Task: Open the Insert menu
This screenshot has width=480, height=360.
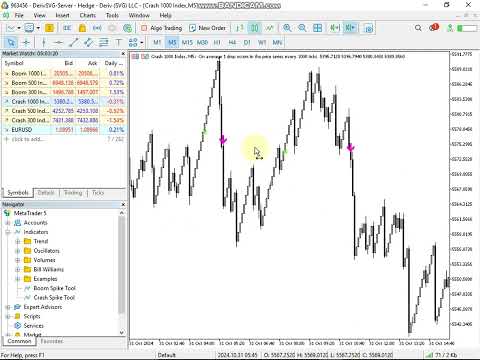Action: click(x=62, y=15)
